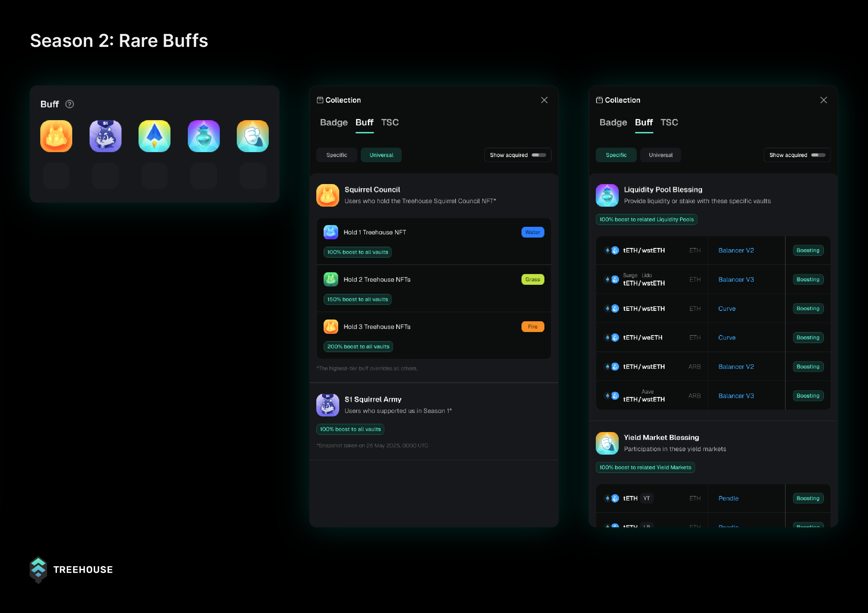868x613 pixels.
Task: Close the Specific Collection panel
Action: pos(824,100)
